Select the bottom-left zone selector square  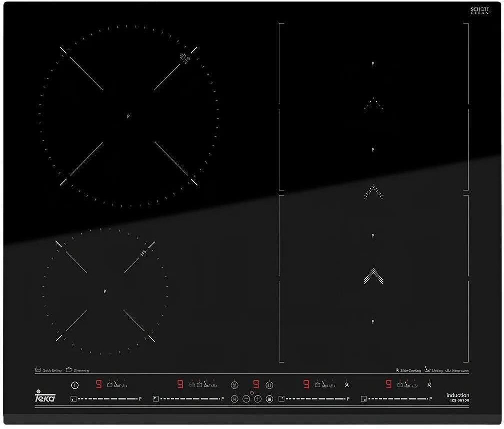click(73, 399)
